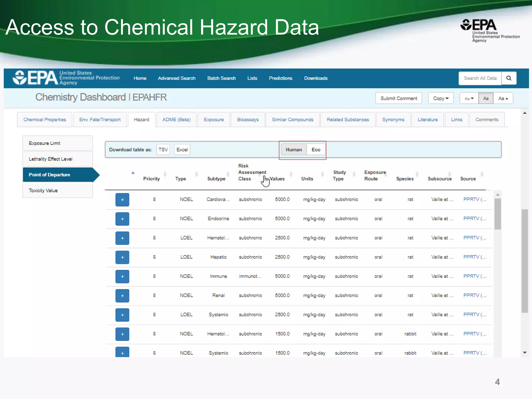Open the Synonyms tab
This screenshot has width=532, height=399.
click(x=393, y=119)
